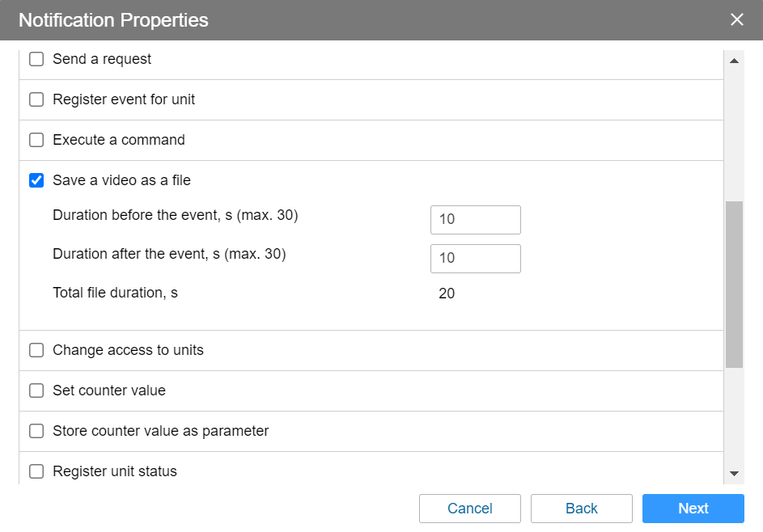Click the vertical scrollbar thumb
763x532 pixels.
[x=734, y=283]
